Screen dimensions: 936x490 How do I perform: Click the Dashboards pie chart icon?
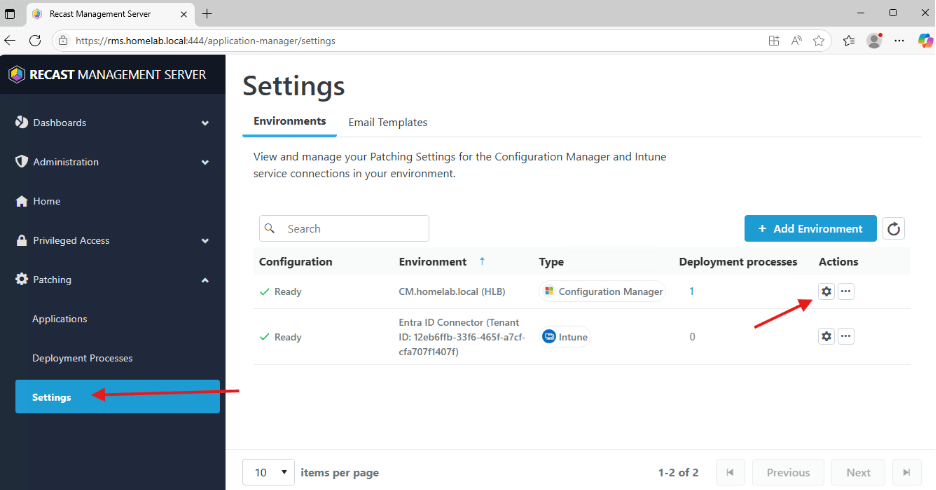21,122
